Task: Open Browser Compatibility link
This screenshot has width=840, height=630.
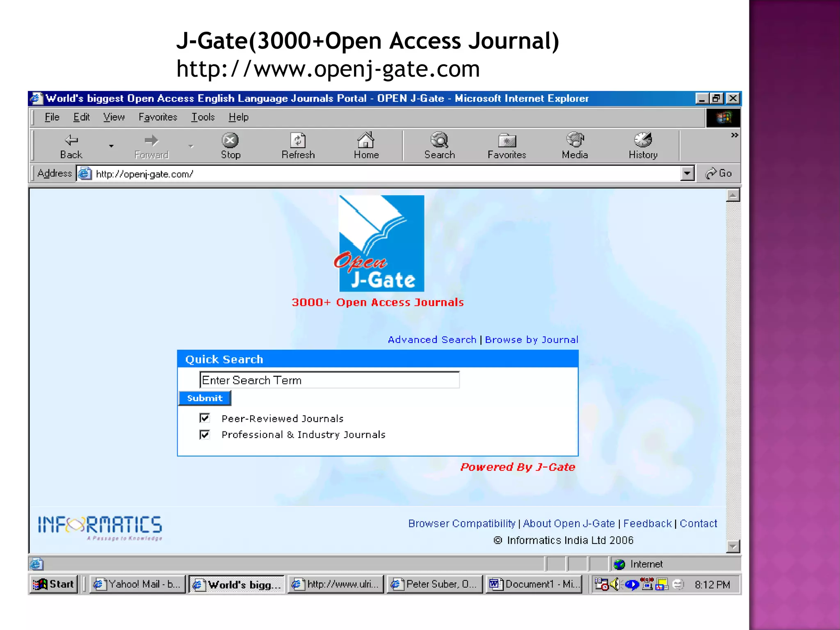Action: pyautogui.click(x=462, y=524)
